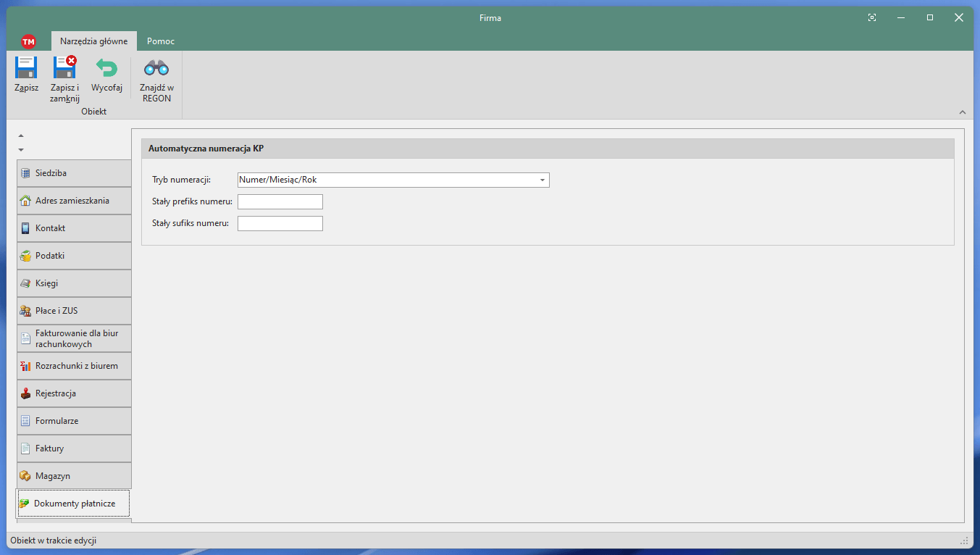Open the Faktury section
Viewport: 980px width, 555px height.
point(74,448)
